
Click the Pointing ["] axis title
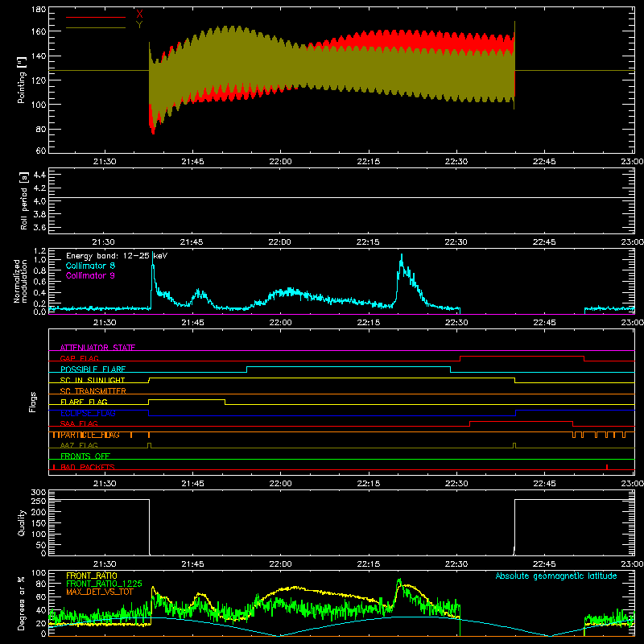click(x=22, y=80)
